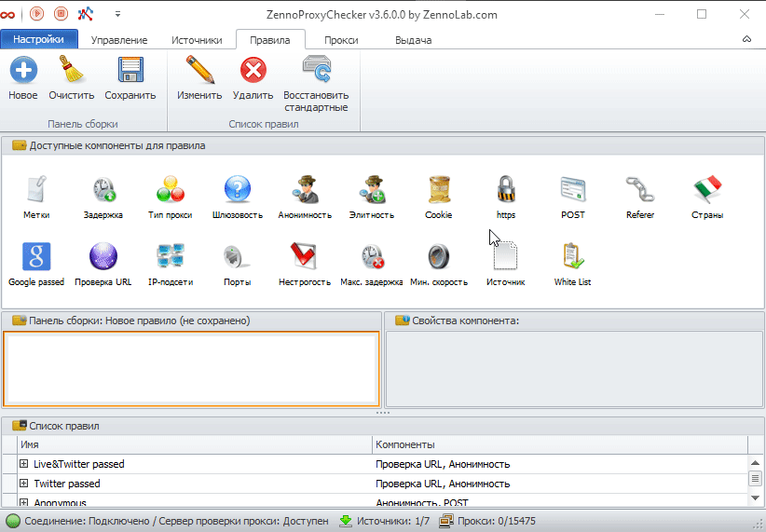
Task: Expand the Twitter passed rule row
Action: [24, 484]
